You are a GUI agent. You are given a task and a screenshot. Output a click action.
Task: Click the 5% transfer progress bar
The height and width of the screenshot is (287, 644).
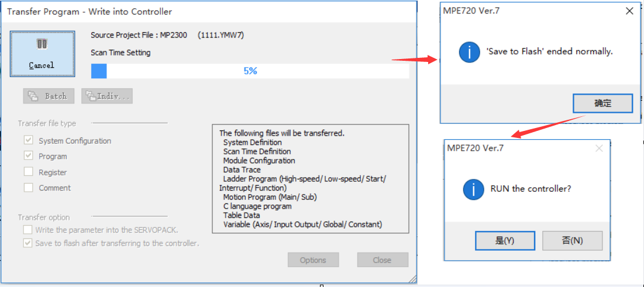tap(250, 71)
